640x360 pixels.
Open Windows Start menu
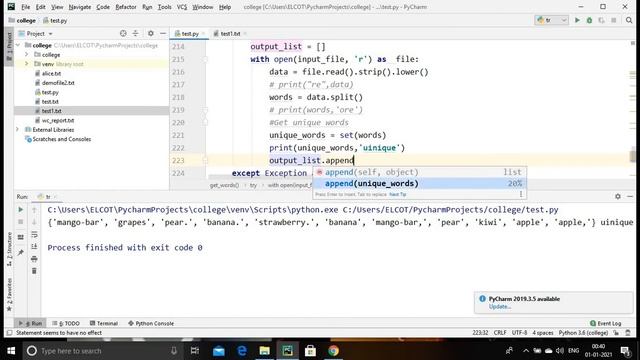click(x=11, y=351)
